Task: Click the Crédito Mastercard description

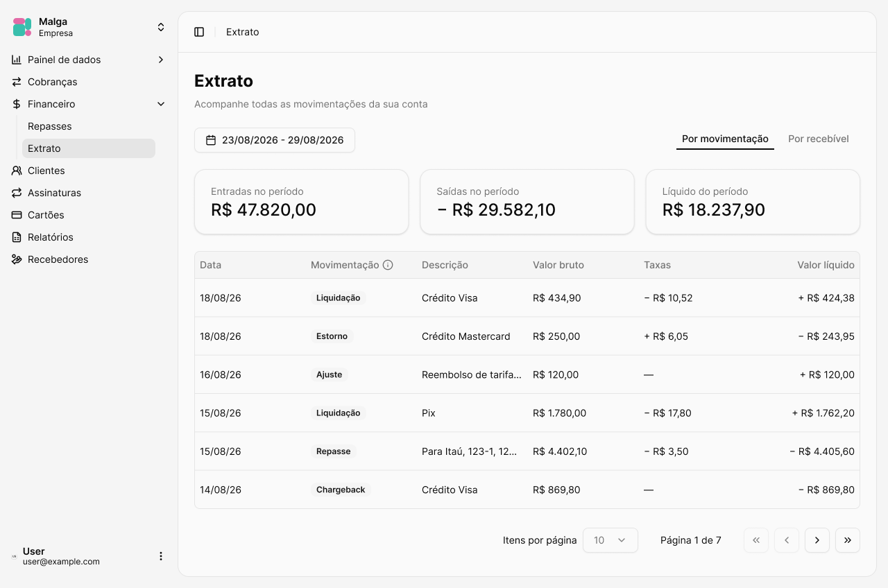Action: coord(466,336)
